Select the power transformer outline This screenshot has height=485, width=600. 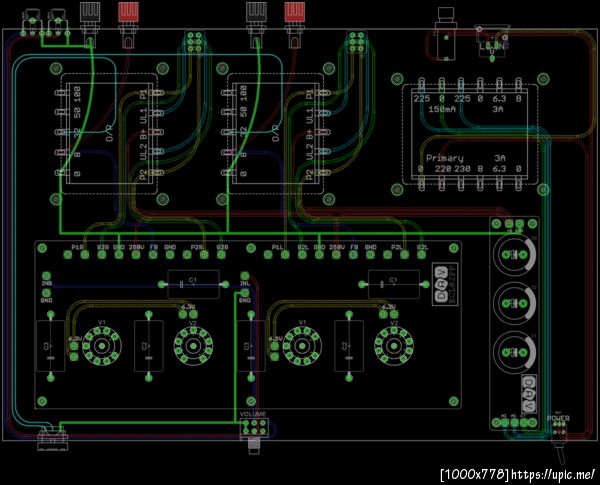click(x=470, y=135)
